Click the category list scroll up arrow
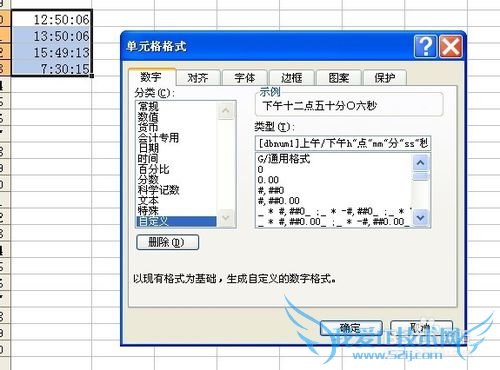The height and width of the screenshot is (370, 500). pos(226,110)
